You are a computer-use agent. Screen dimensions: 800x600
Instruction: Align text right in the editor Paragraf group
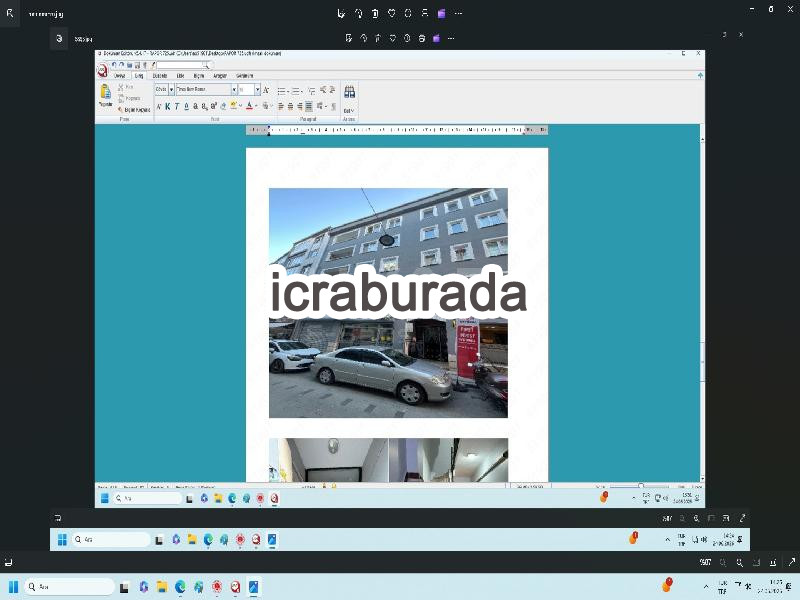tap(299, 106)
